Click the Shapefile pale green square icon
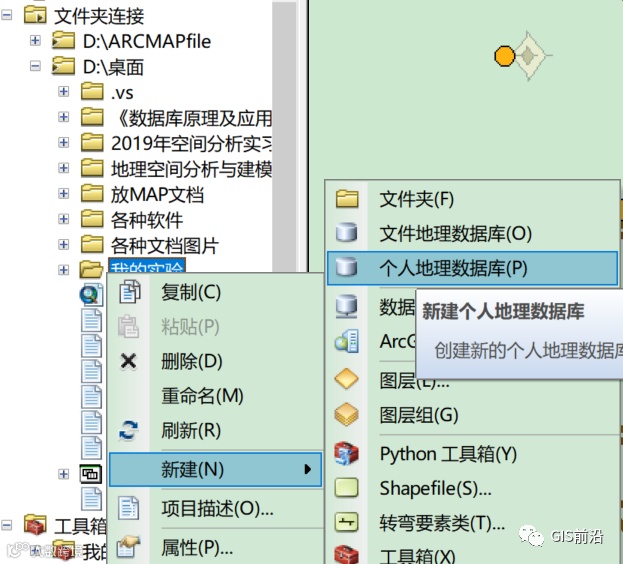 (346, 487)
